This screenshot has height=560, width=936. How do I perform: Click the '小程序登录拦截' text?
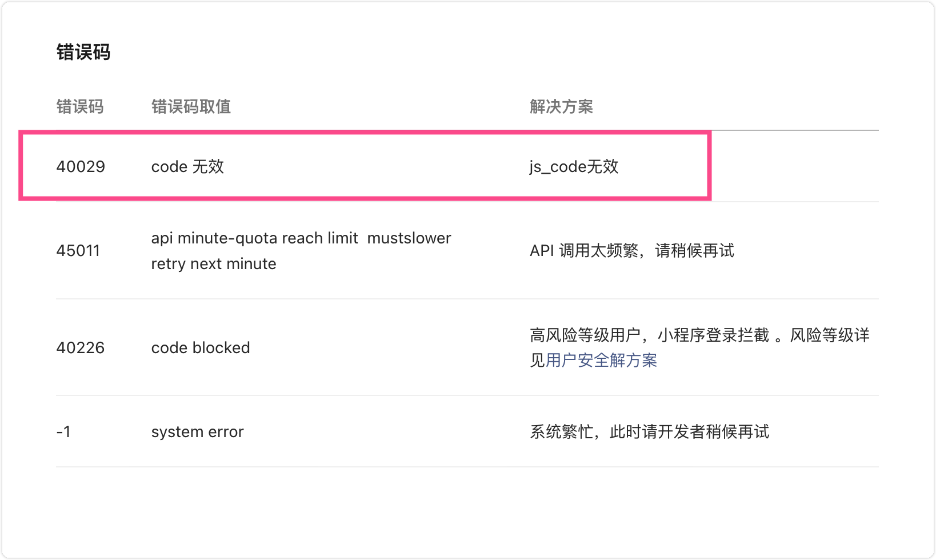click(x=713, y=335)
